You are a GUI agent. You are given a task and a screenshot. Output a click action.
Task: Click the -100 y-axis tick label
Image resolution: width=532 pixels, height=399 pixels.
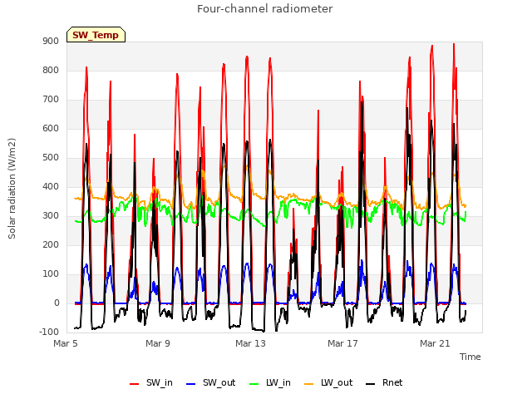(49, 332)
